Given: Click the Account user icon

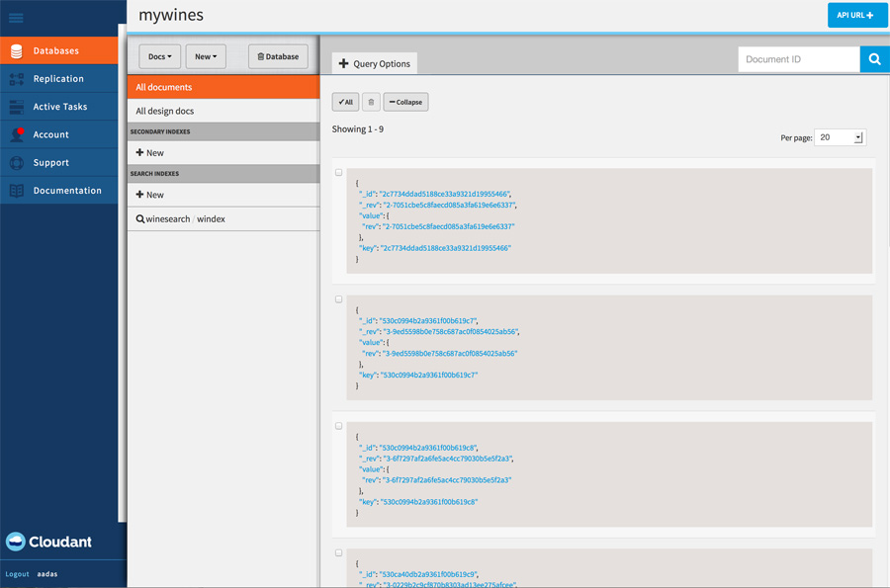Looking at the screenshot, I should [17, 134].
